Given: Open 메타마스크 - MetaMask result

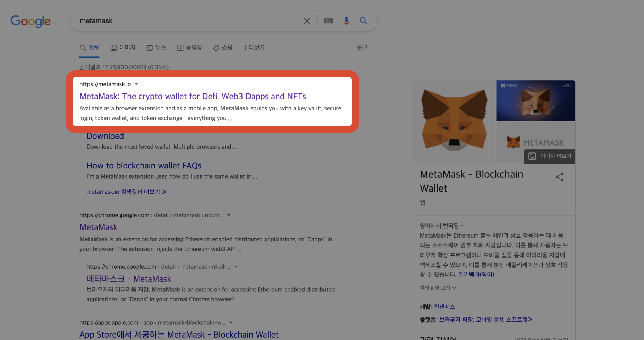Looking at the screenshot, I should pos(129,279).
